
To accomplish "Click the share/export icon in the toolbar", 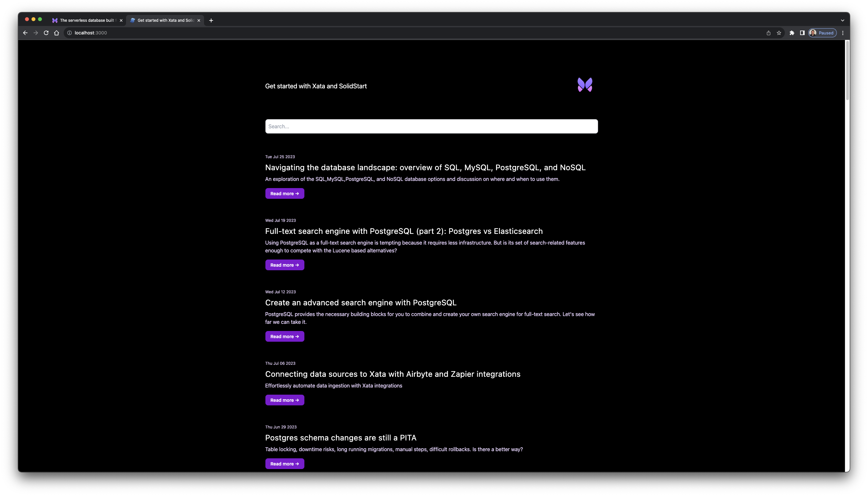I will coord(768,33).
